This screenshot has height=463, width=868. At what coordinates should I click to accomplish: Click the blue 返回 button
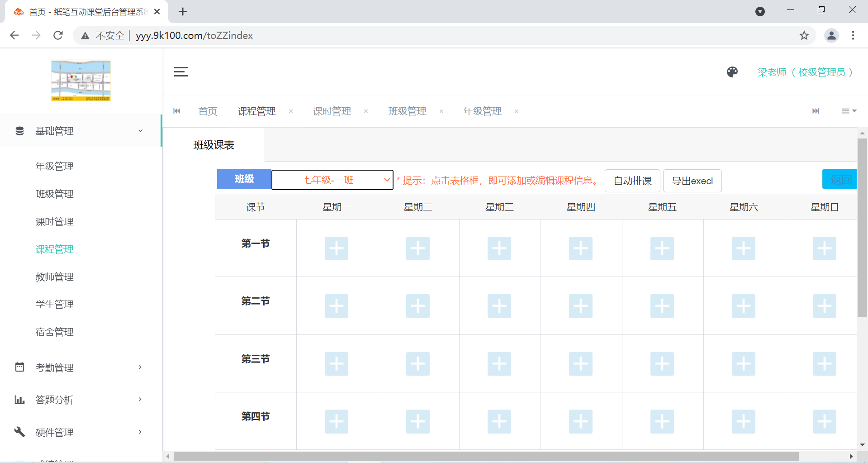(x=840, y=179)
